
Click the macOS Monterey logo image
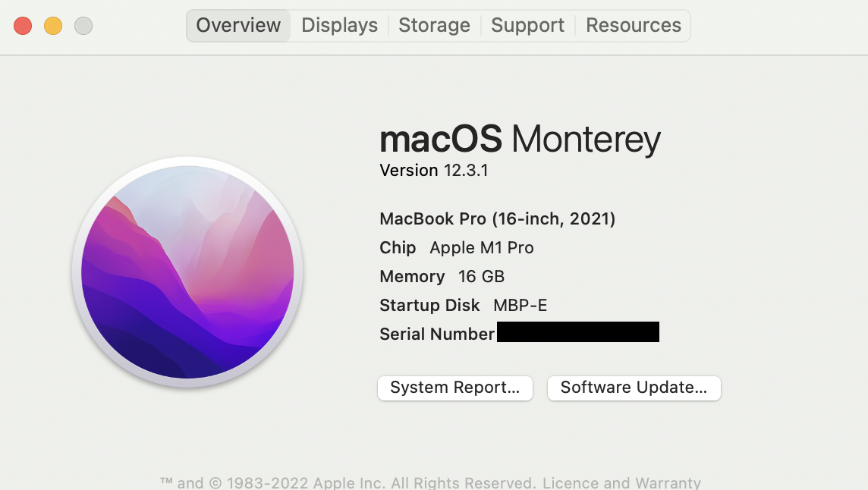(187, 272)
